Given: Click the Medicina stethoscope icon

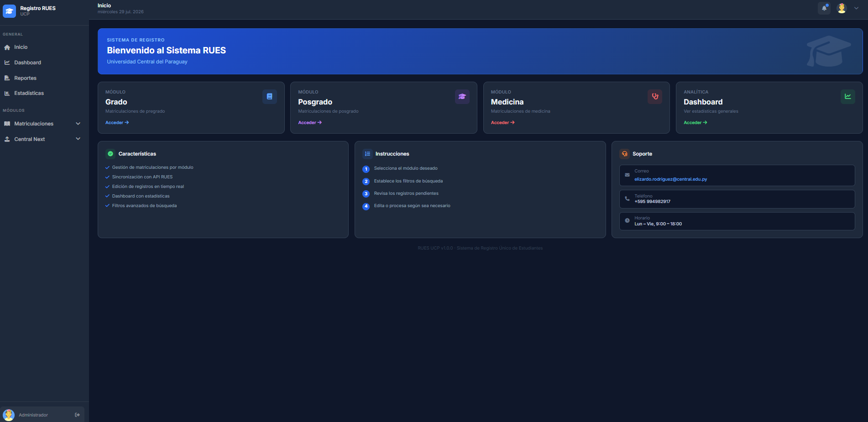Looking at the screenshot, I should (655, 97).
